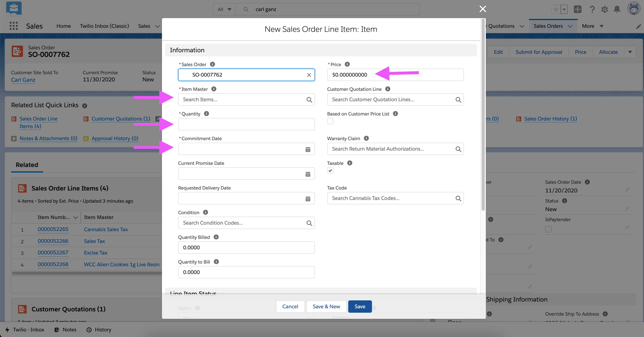This screenshot has height=337, width=644.
Task: Close the New Sales Order Line Item dialog
Action: [x=483, y=9]
